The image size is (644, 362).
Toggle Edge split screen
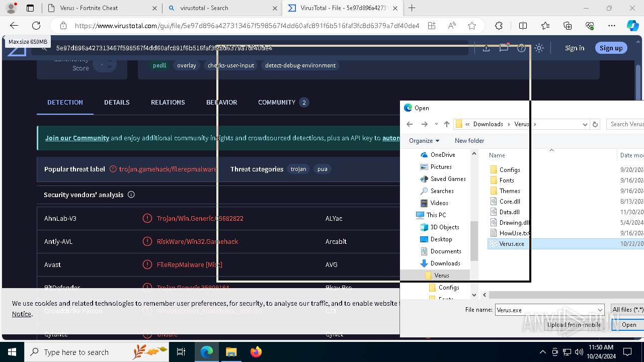coord(523,26)
